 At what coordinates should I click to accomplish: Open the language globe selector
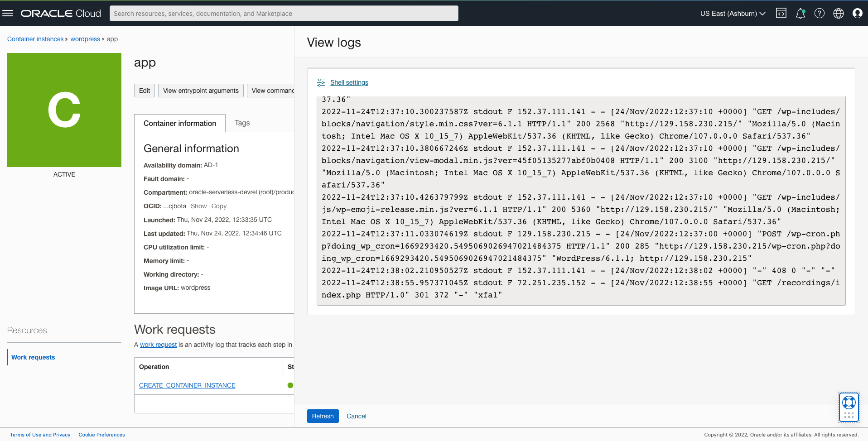click(838, 13)
